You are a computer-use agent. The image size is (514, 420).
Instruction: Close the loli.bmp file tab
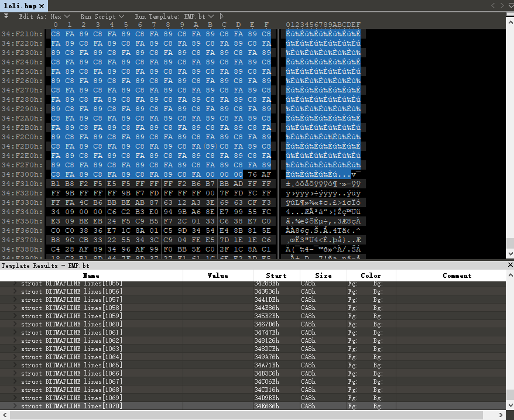(x=42, y=6)
